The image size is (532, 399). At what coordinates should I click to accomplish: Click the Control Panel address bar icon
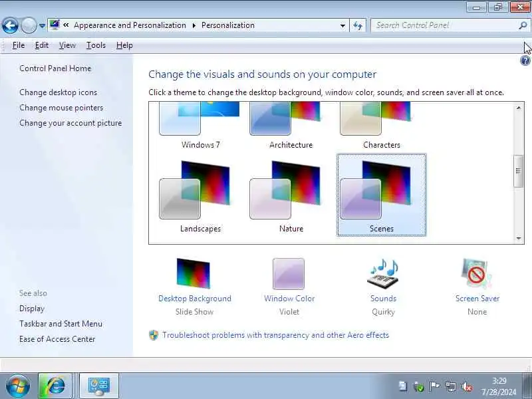click(55, 25)
